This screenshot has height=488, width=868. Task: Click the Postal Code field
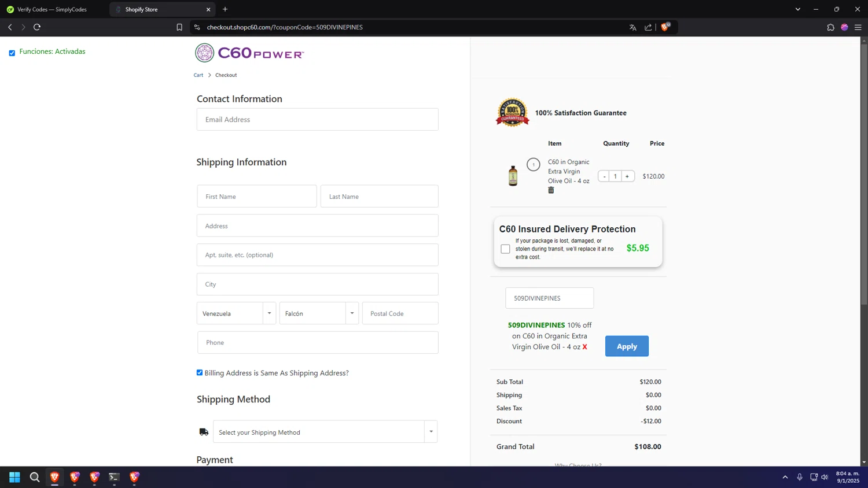(400, 313)
